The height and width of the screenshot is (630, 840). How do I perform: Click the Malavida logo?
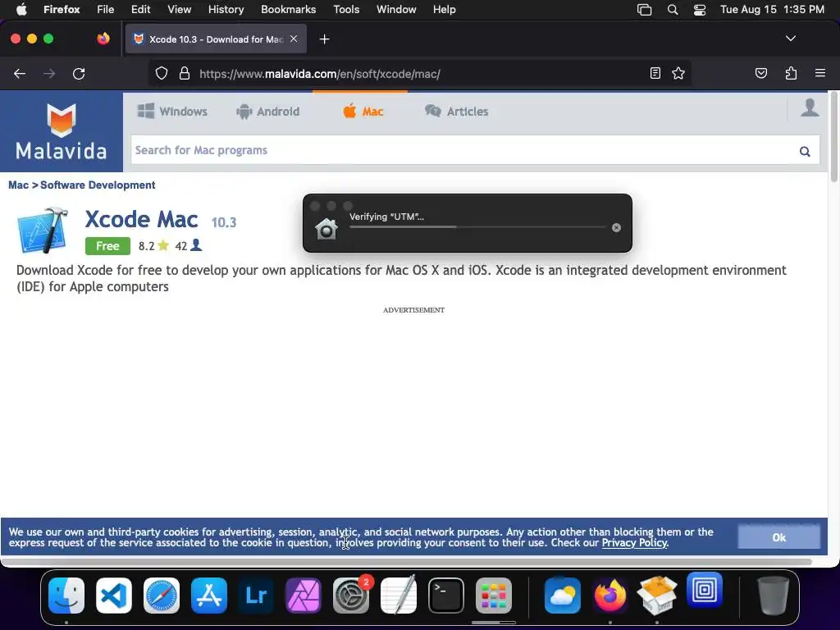click(x=61, y=132)
